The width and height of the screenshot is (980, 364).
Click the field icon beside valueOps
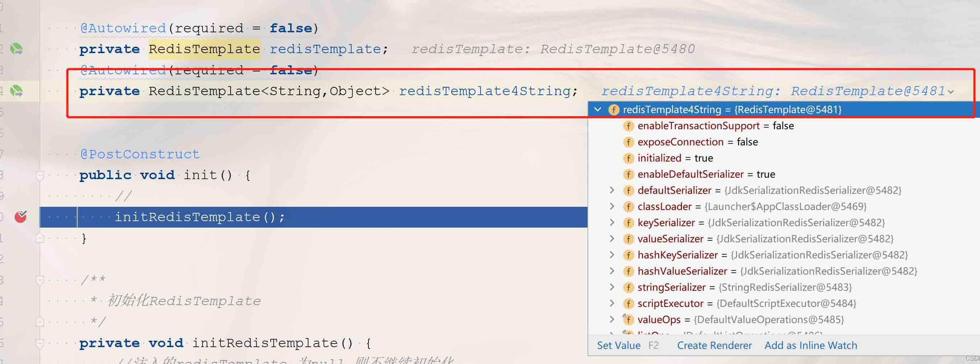(628, 319)
